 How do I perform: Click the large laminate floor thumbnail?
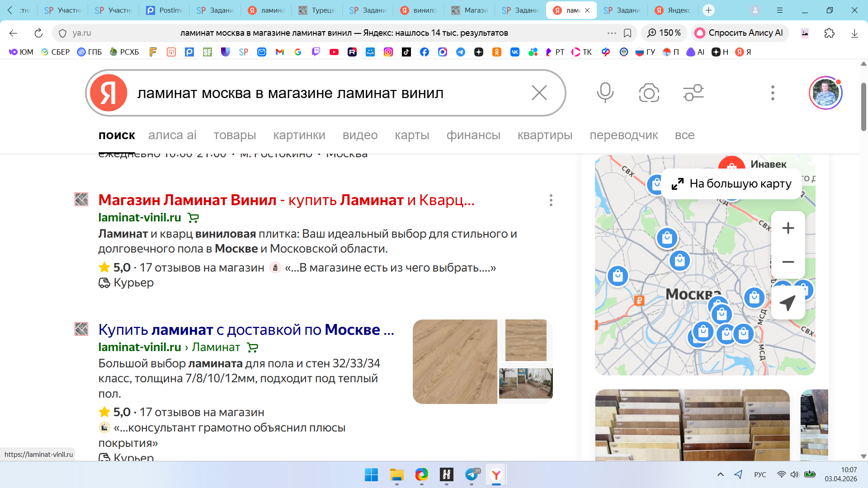454,361
